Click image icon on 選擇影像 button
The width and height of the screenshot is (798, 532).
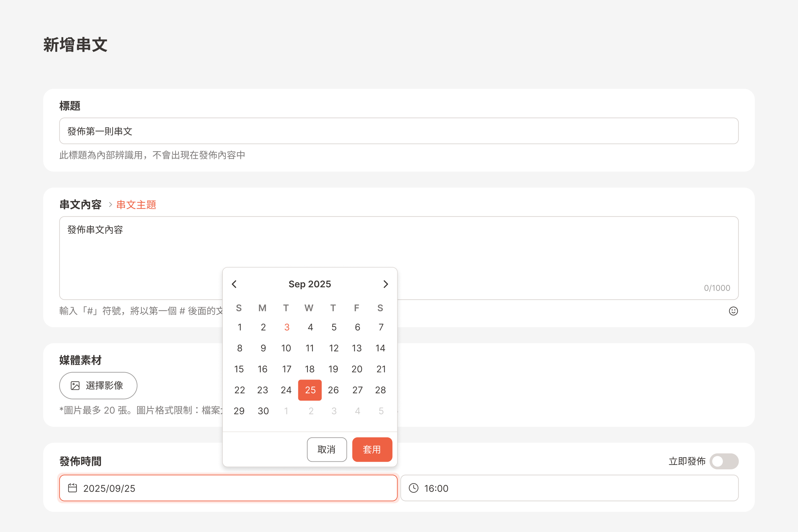[x=75, y=386]
